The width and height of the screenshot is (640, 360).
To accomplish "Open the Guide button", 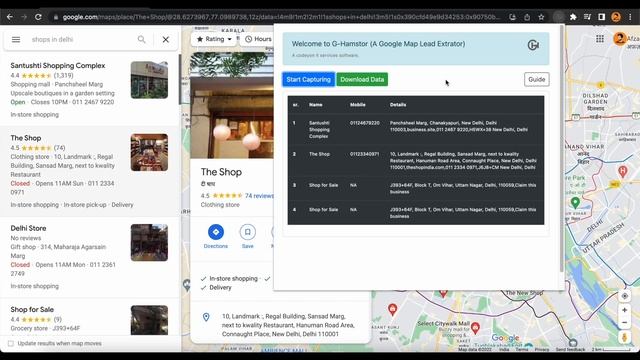I will 537,80.
